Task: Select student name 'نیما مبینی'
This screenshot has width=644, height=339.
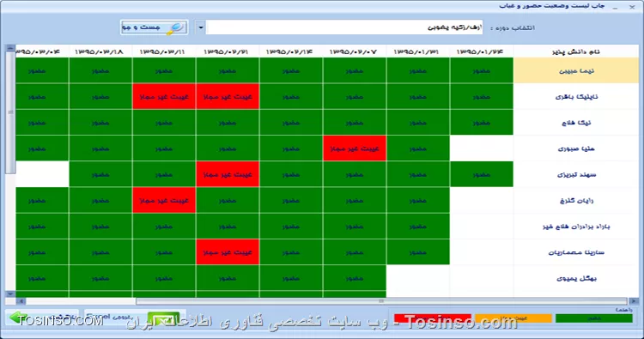Action: point(576,70)
